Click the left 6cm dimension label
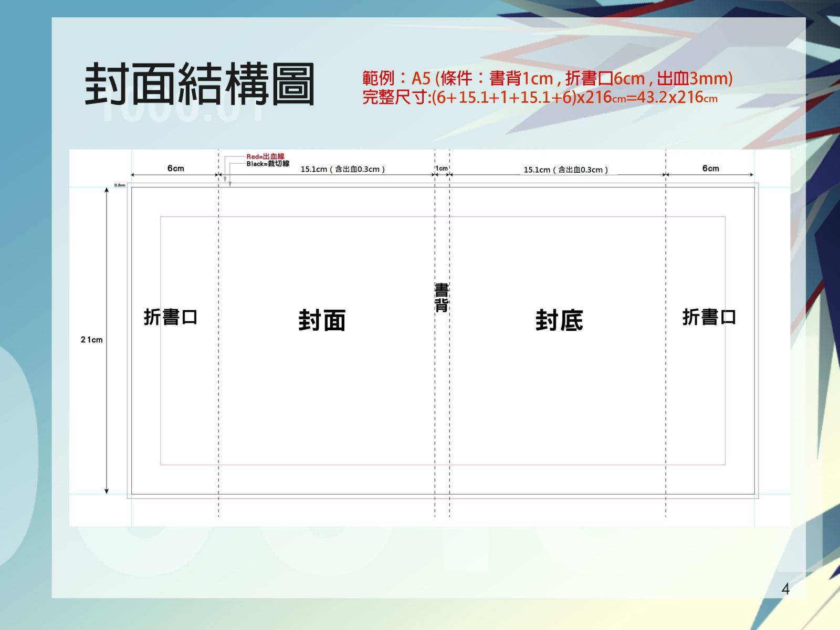 (x=176, y=168)
